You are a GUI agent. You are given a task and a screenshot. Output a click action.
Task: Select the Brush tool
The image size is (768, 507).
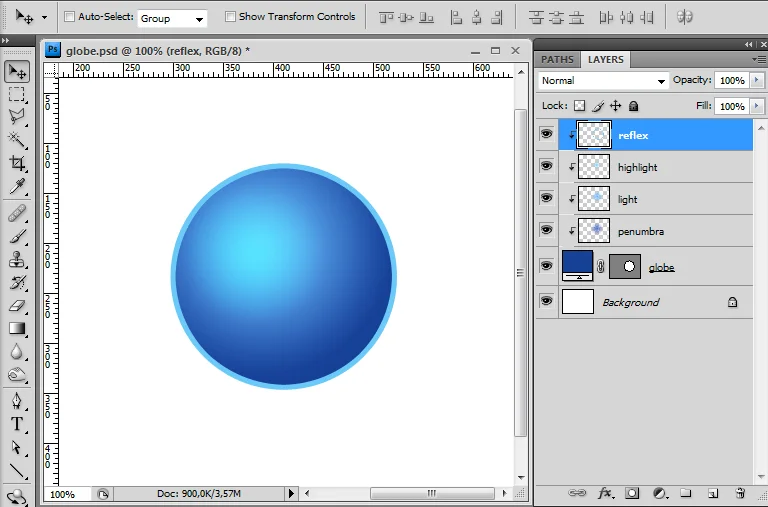[17, 237]
